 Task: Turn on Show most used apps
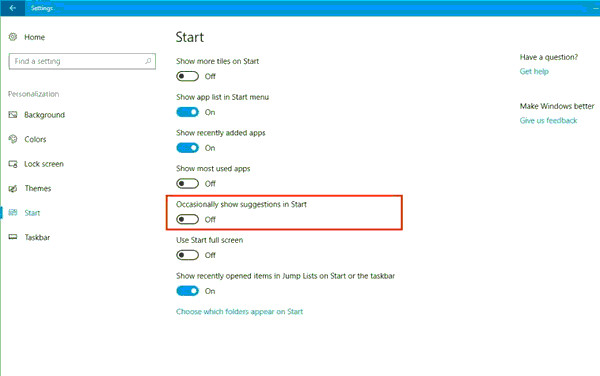(x=188, y=184)
